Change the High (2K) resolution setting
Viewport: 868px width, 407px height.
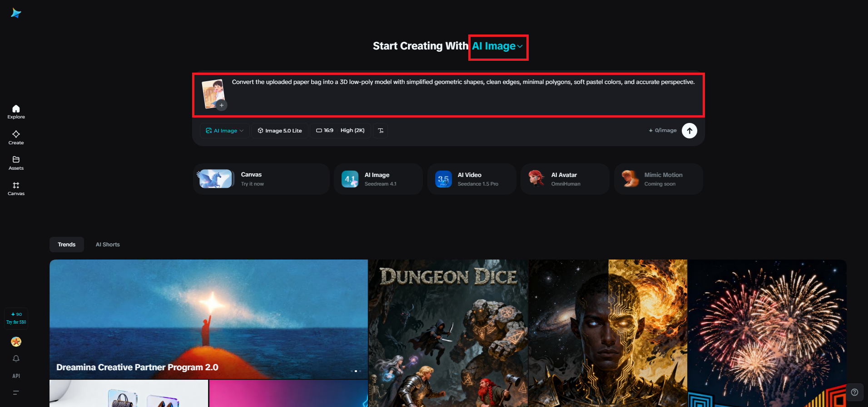point(352,131)
